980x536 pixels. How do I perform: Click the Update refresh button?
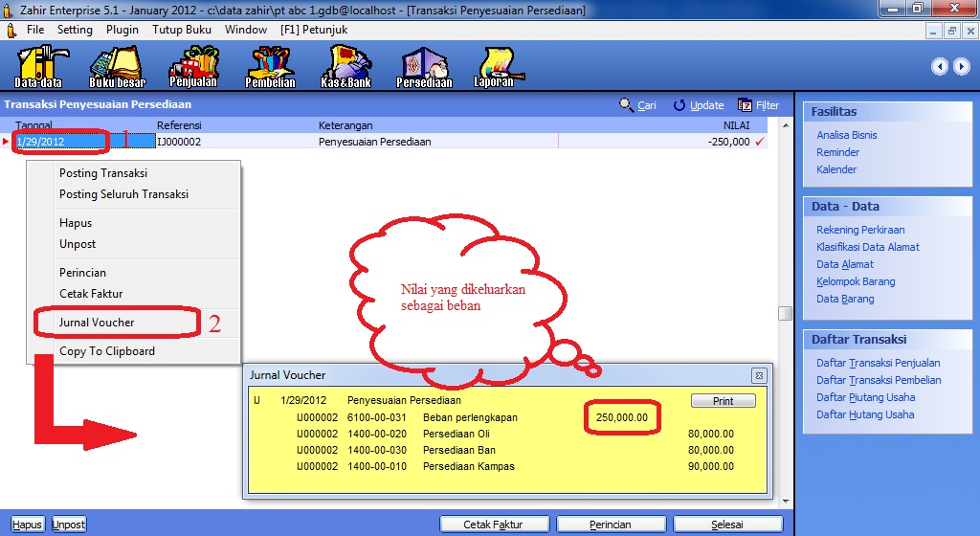[698, 105]
